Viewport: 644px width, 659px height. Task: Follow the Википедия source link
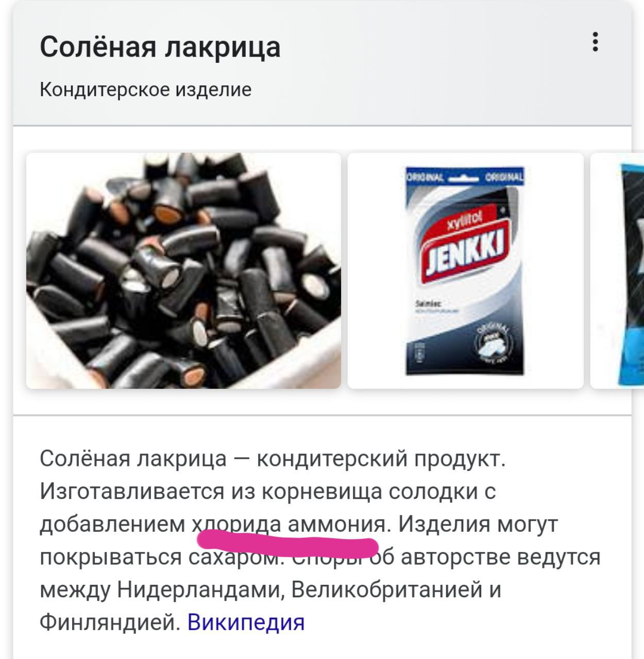[246, 622]
